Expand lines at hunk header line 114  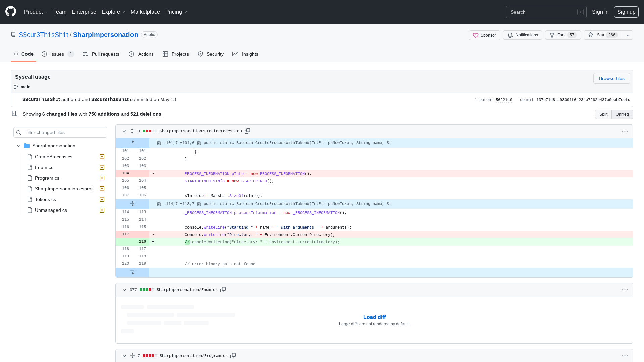point(132,204)
